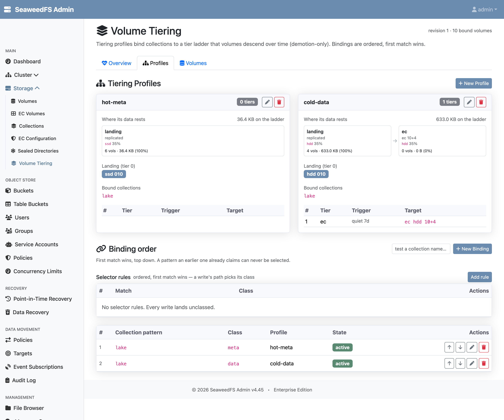Open the Users page
Viewport: 504px width, 420px height.
pyautogui.click(x=17, y=217)
